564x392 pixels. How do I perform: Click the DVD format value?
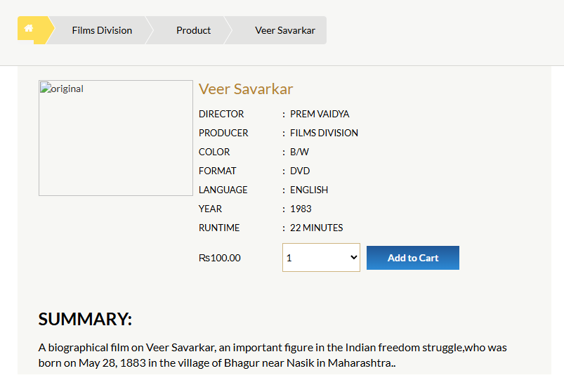click(300, 171)
